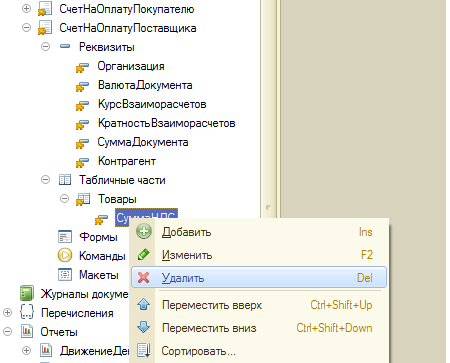Click the Формы icon
The height and width of the screenshot is (363, 450).
(x=65, y=237)
